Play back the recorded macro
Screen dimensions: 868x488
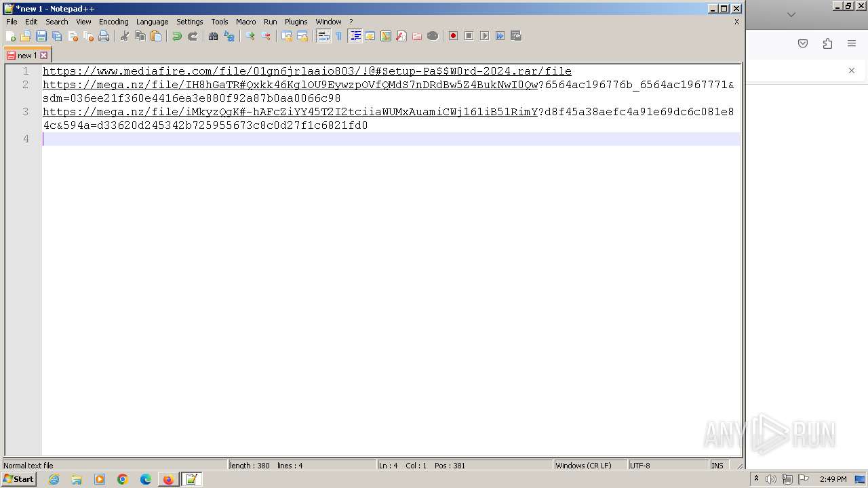485,36
